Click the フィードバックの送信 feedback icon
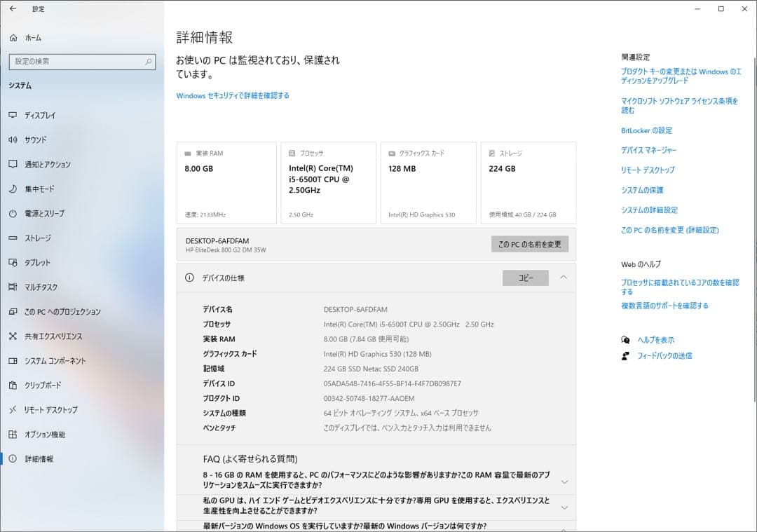The image size is (757, 532). pos(626,355)
